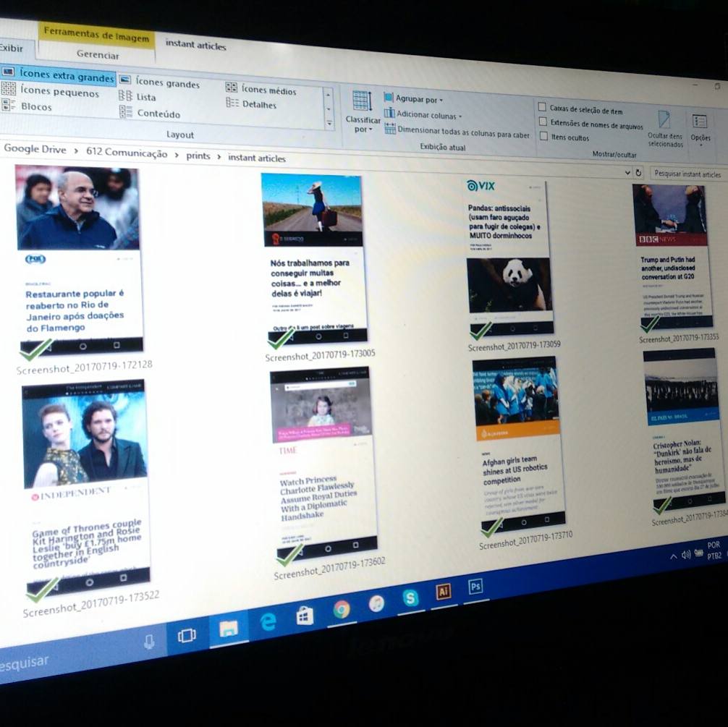Click instant articles in the breadcrumb
728x727 pixels.
click(x=257, y=158)
